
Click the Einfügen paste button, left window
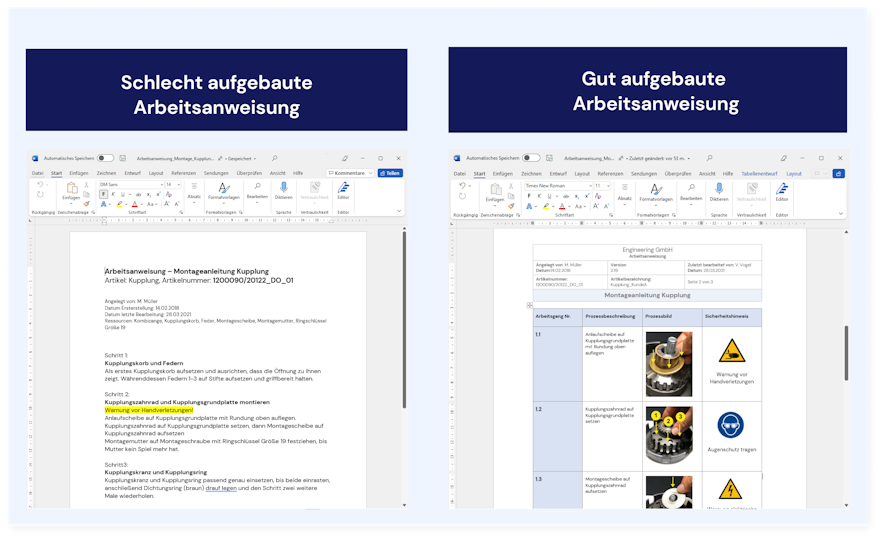pyautogui.click(x=71, y=191)
